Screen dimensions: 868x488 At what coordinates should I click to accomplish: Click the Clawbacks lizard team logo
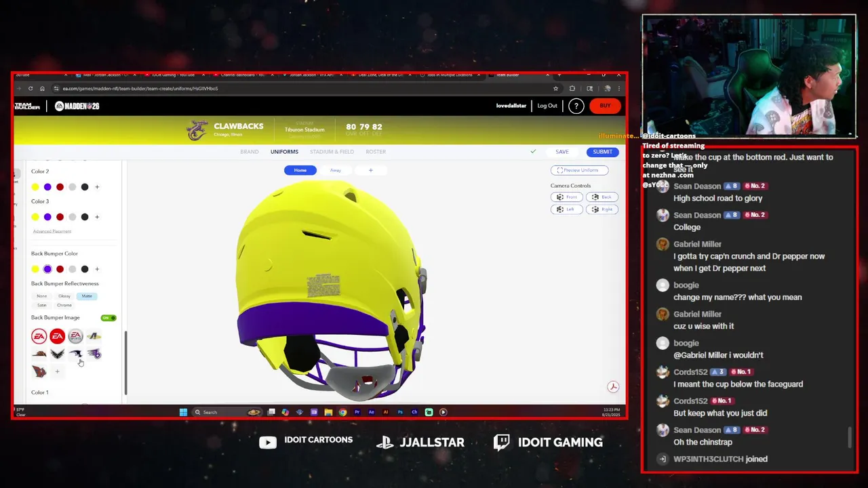pyautogui.click(x=197, y=129)
